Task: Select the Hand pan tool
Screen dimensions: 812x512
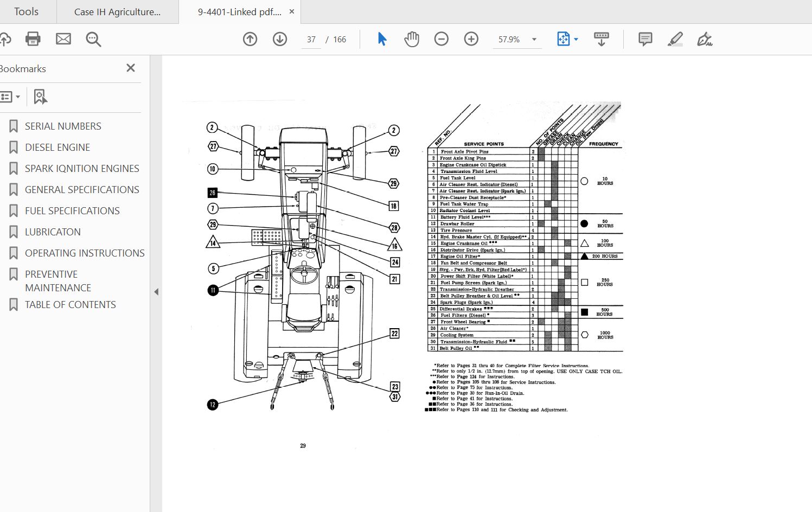Action: pos(412,39)
